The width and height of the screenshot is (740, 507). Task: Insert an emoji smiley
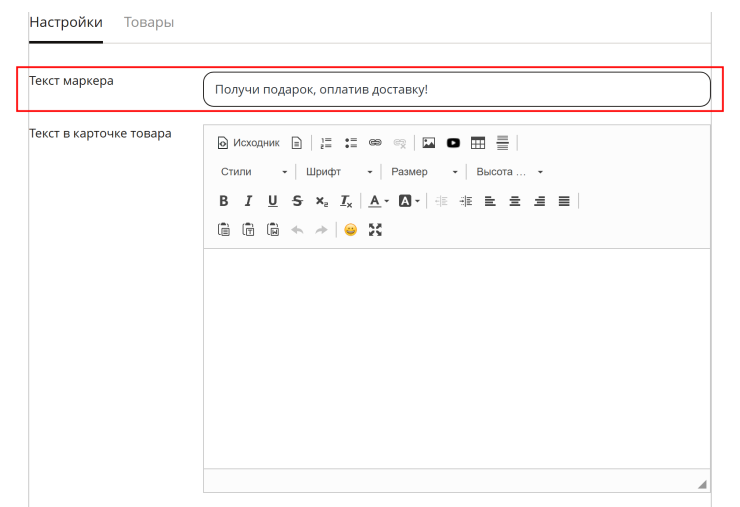coord(351,230)
